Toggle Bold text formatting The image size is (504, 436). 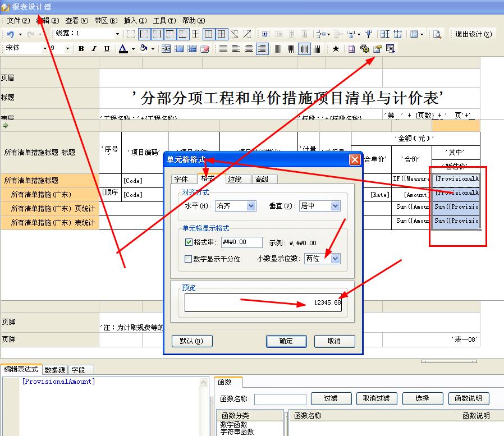tap(81, 48)
